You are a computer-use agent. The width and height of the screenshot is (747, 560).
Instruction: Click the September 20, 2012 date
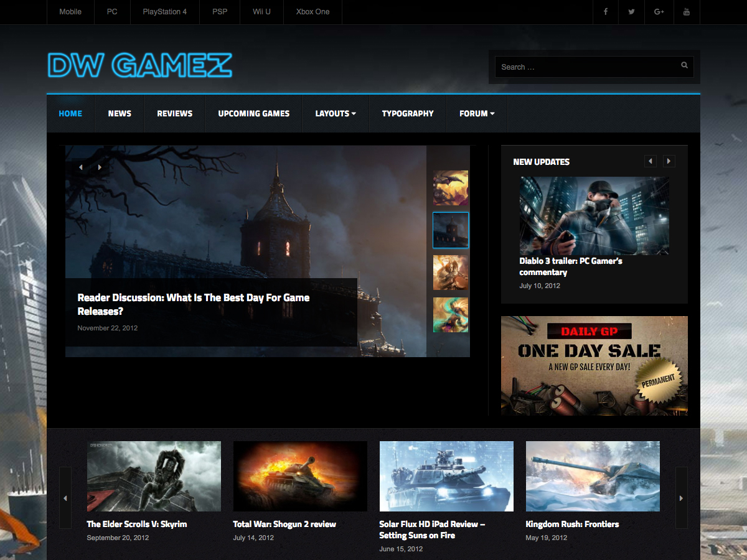[x=118, y=538]
